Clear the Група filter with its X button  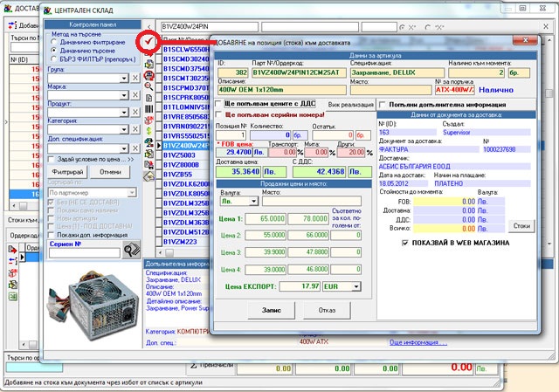point(135,78)
